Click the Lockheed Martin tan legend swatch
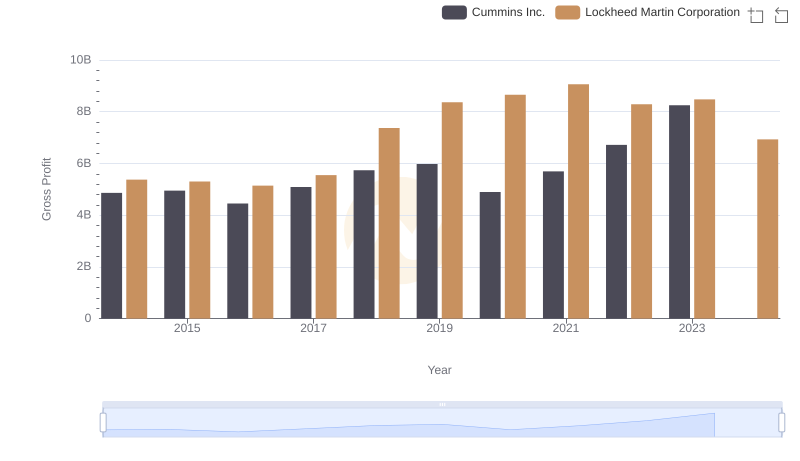Screen dimensions: 800x461 click(x=567, y=12)
